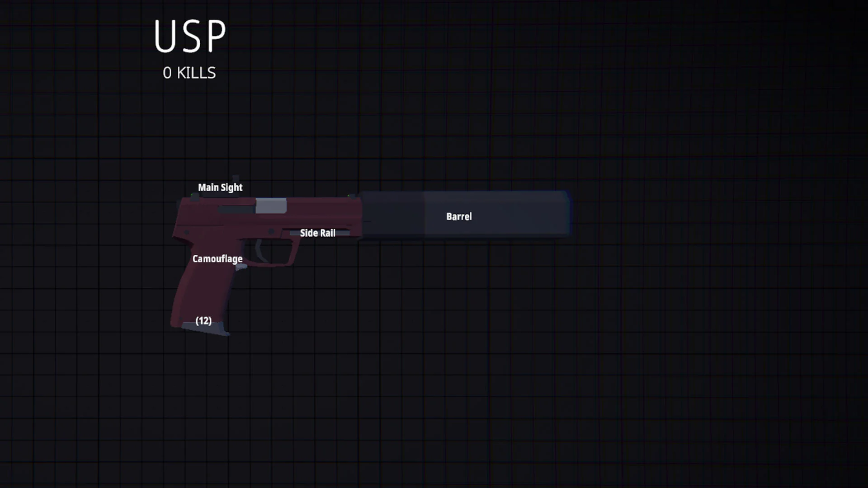Click the USP weapon title
This screenshot has height=488, width=868.
pyautogui.click(x=189, y=36)
